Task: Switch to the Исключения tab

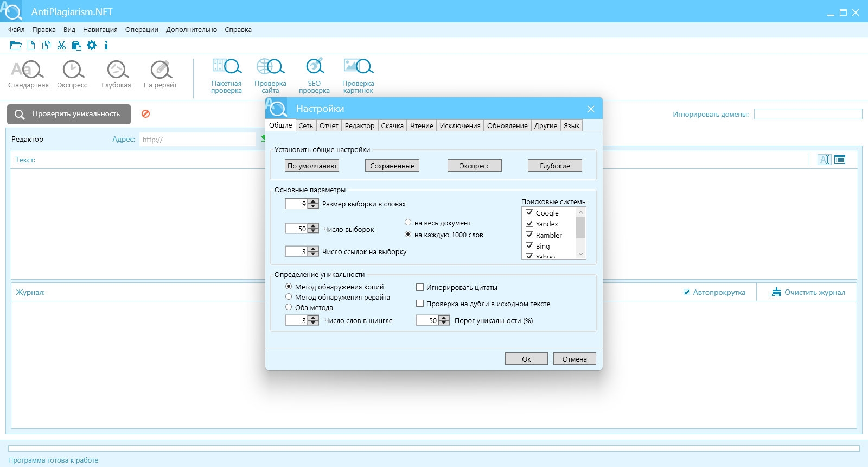Action: click(x=460, y=126)
